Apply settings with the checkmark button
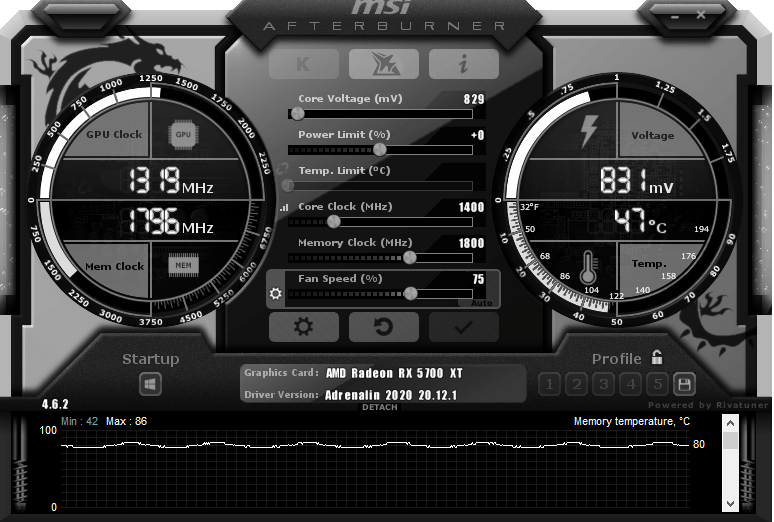This screenshot has width=774, height=522. click(464, 327)
